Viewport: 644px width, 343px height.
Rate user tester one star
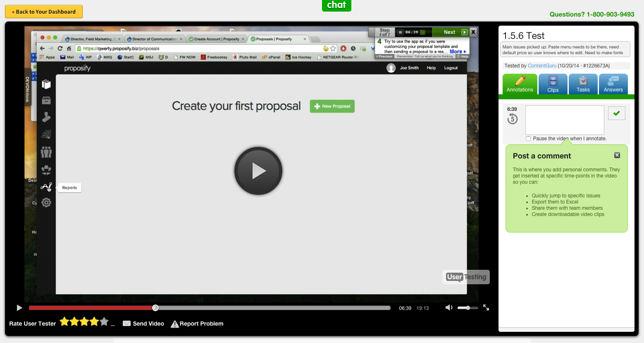tap(64, 321)
